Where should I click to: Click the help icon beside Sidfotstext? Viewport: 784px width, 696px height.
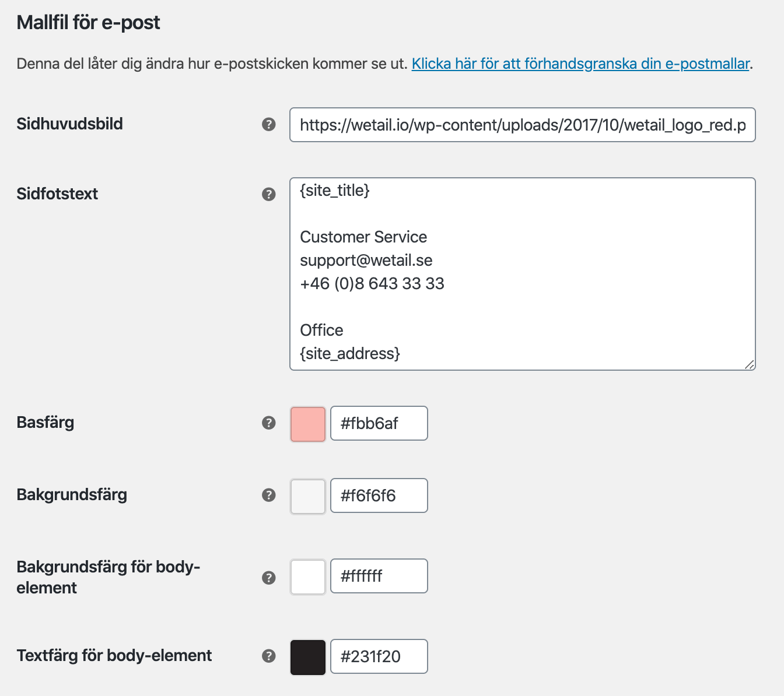pyautogui.click(x=268, y=194)
